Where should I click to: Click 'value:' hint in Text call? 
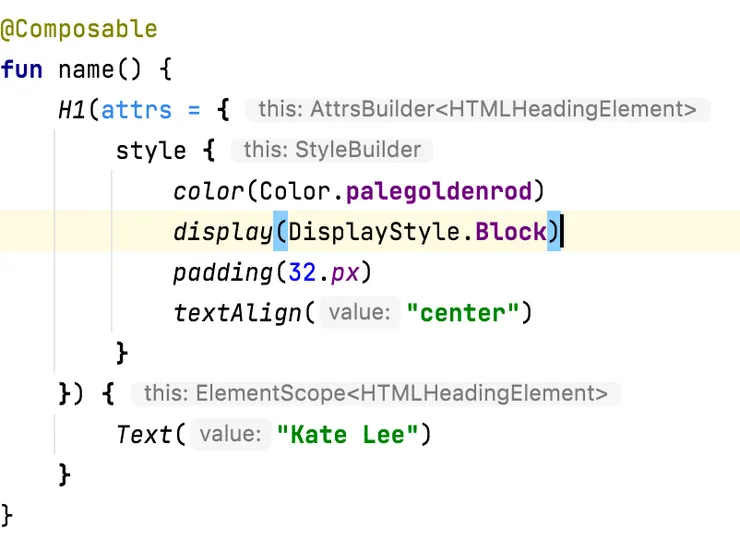click(x=230, y=434)
